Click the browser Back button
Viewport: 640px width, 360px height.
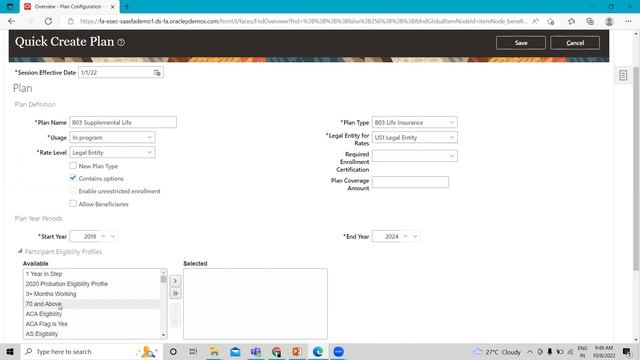coord(11,21)
